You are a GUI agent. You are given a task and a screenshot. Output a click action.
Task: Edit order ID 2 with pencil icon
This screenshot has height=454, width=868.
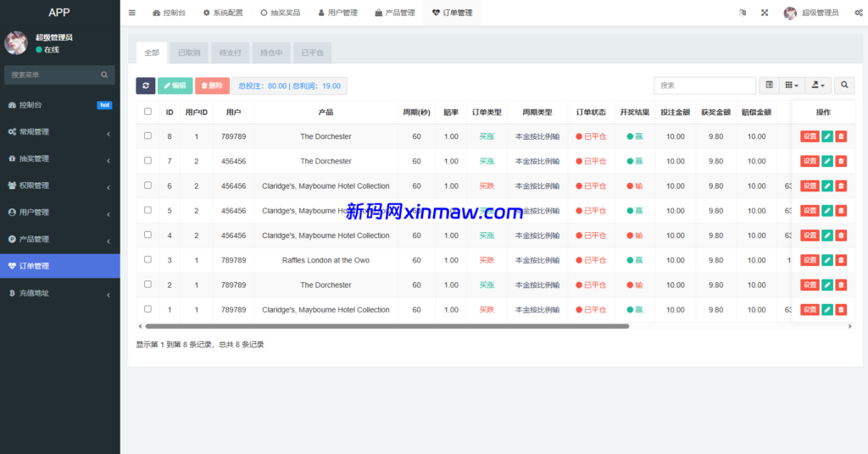coord(827,285)
